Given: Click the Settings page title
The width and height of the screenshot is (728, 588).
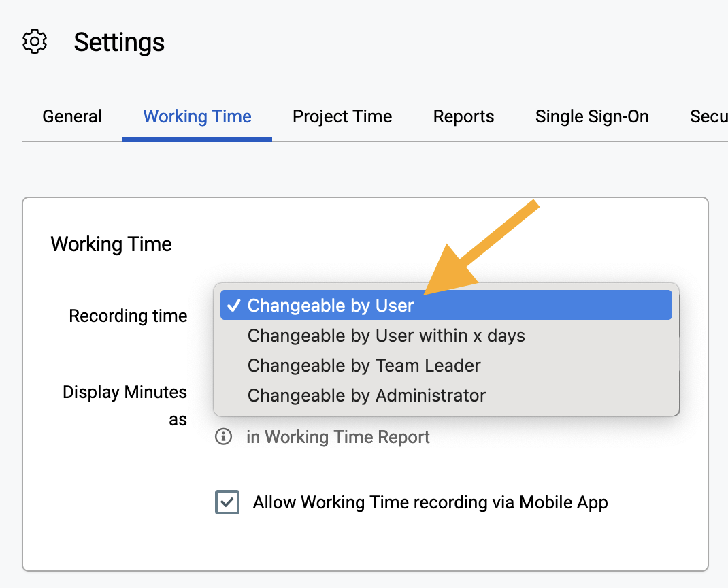Looking at the screenshot, I should (x=119, y=42).
